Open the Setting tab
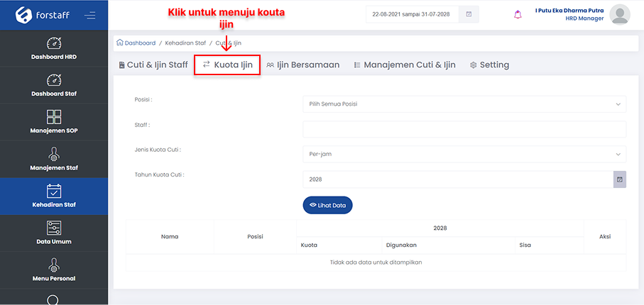This screenshot has width=644, height=305. 490,65
